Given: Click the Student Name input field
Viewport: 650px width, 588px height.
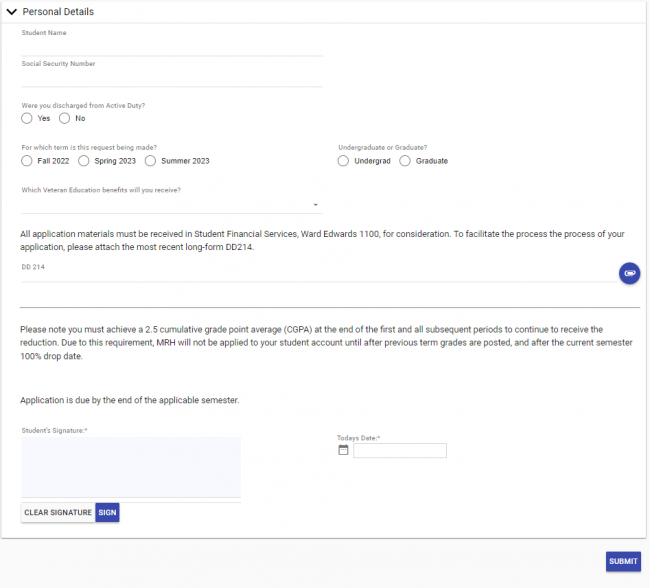Looking at the screenshot, I should pyautogui.click(x=171, y=46).
